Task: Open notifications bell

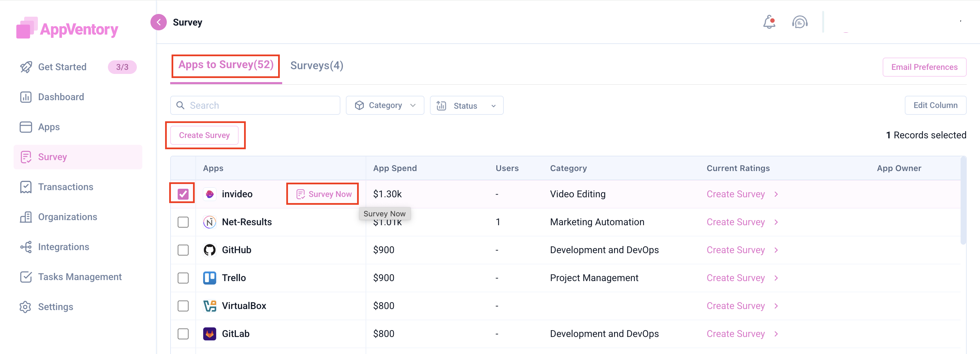Action: pyautogui.click(x=769, y=22)
